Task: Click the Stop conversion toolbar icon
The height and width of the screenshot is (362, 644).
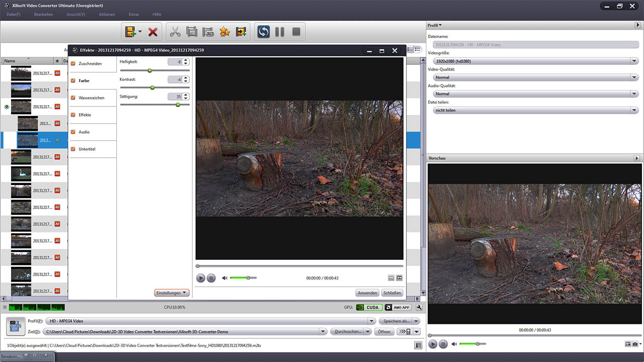Action: (296, 32)
